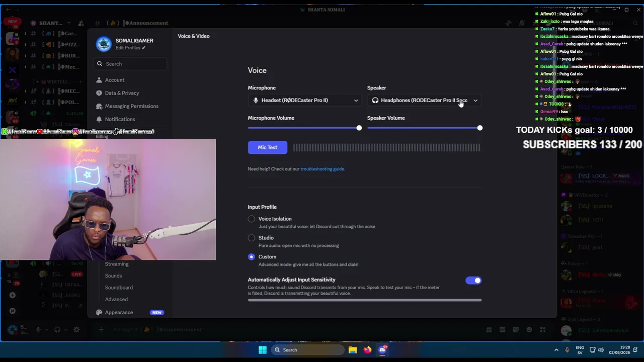This screenshot has height=362, width=644.
Task: Open Appearance settings
Action: tap(119, 312)
